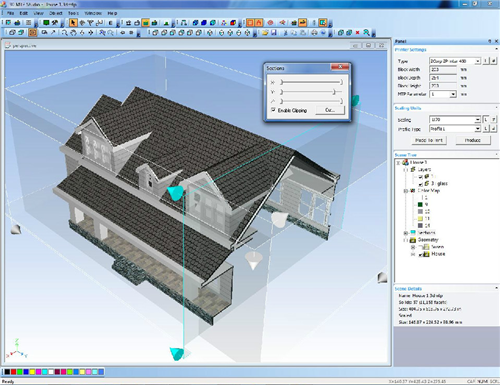Click the Place to Print button
The width and height of the screenshot is (500, 385).
(429, 140)
